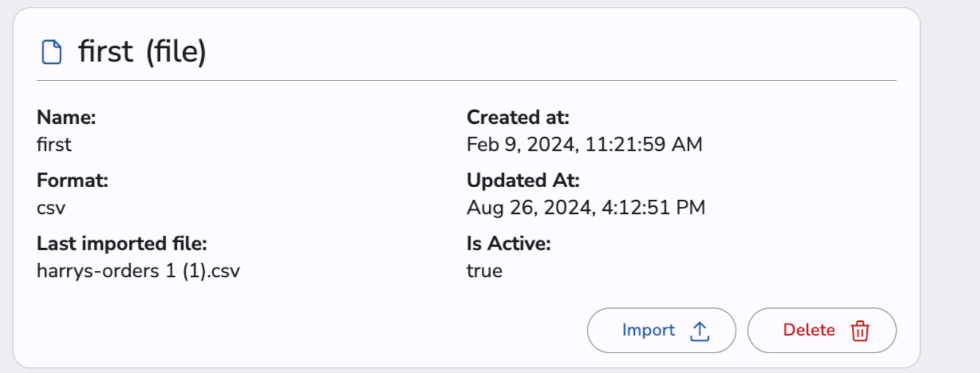Click the horizontal divider under the heading
This screenshot has height=373, width=980.
[x=466, y=80]
